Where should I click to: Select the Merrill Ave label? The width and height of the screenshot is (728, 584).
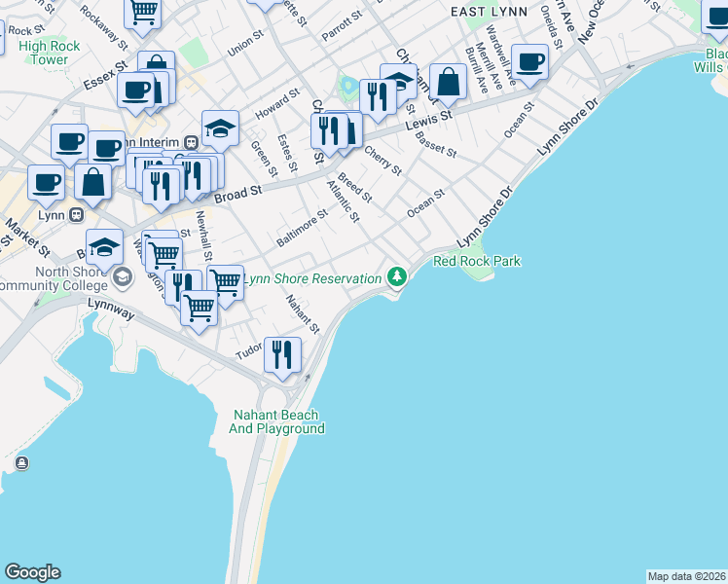point(489,66)
